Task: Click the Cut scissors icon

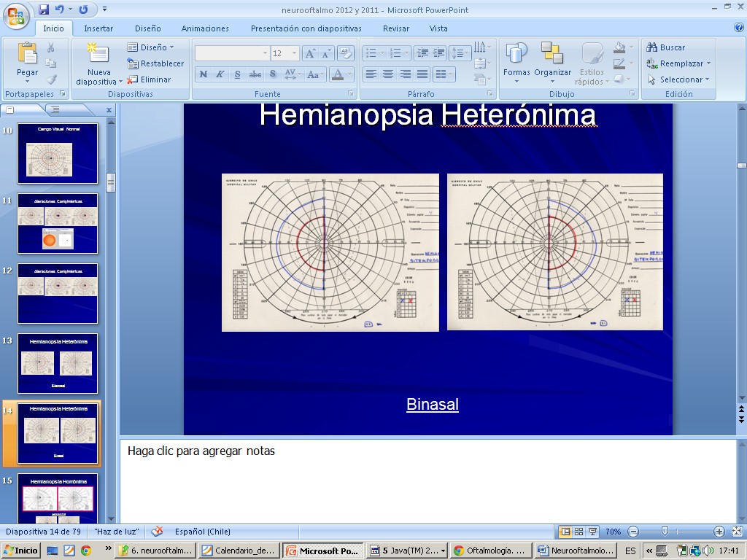Action: click(x=51, y=47)
